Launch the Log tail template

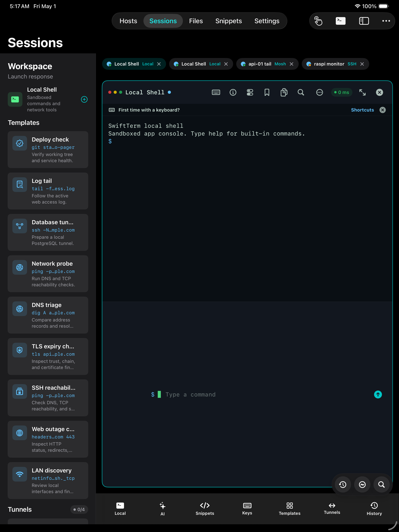pos(48,191)
